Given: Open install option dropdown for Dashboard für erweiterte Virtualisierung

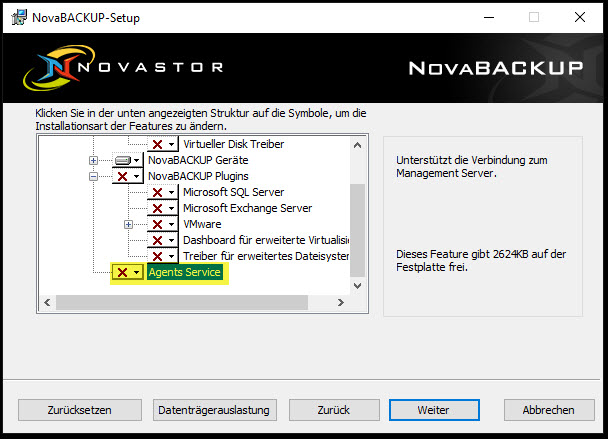Looking at the screenshot, I should click(x=163, y=240).
